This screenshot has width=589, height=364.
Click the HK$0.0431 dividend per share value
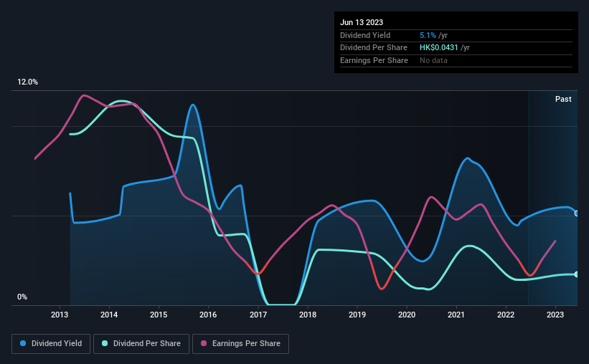point(439,48)
